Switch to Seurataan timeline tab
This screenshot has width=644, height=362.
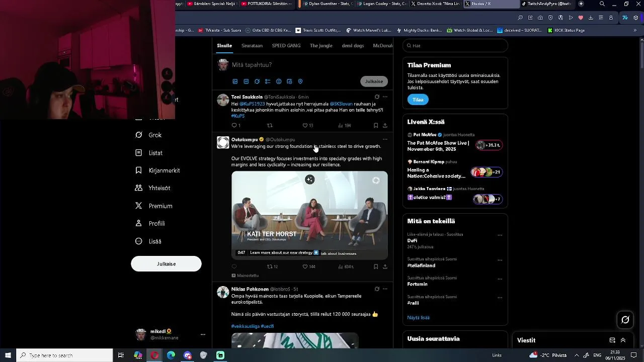252,46
